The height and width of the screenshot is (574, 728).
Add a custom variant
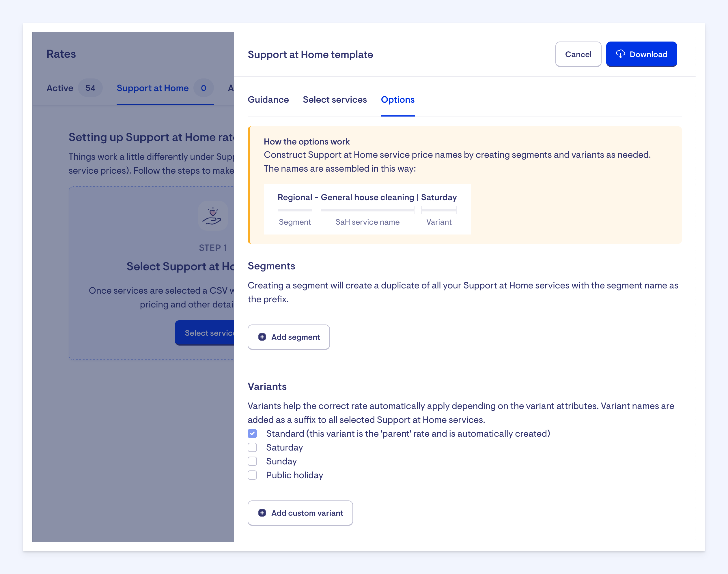(300, 513)
